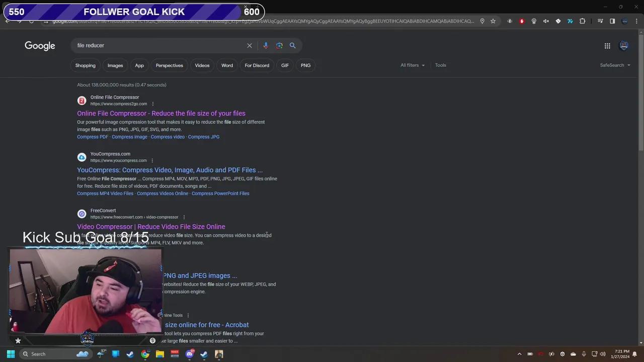The width and height of the screenshot is (644, 362).
Task: Select the For Discord filter chip
Action: [x=257, y=65]
